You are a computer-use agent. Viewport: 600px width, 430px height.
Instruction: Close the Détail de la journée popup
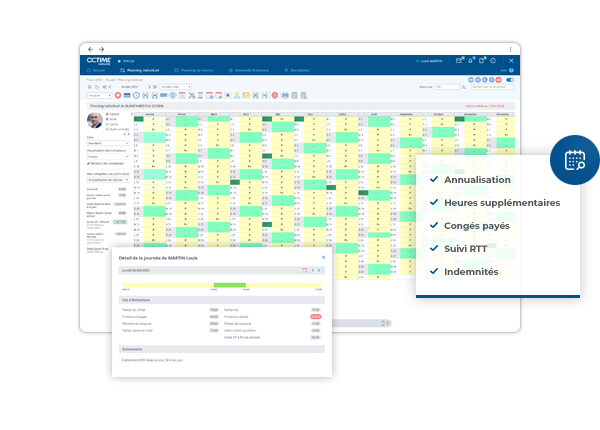click(323, 257)
